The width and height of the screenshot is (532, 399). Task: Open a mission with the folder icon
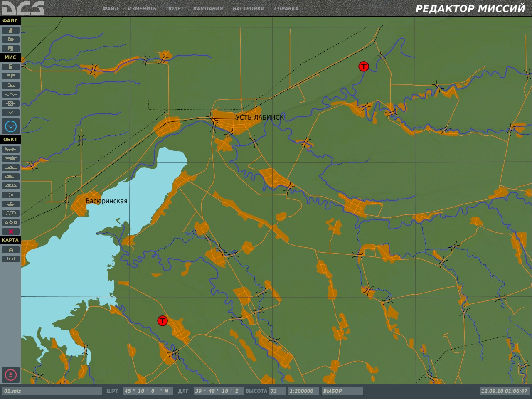tap(11, 39)
